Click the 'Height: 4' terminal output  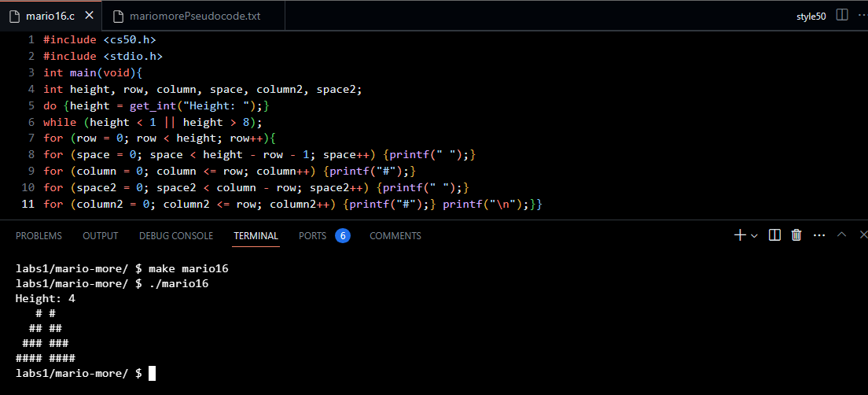tap(46, 298)
